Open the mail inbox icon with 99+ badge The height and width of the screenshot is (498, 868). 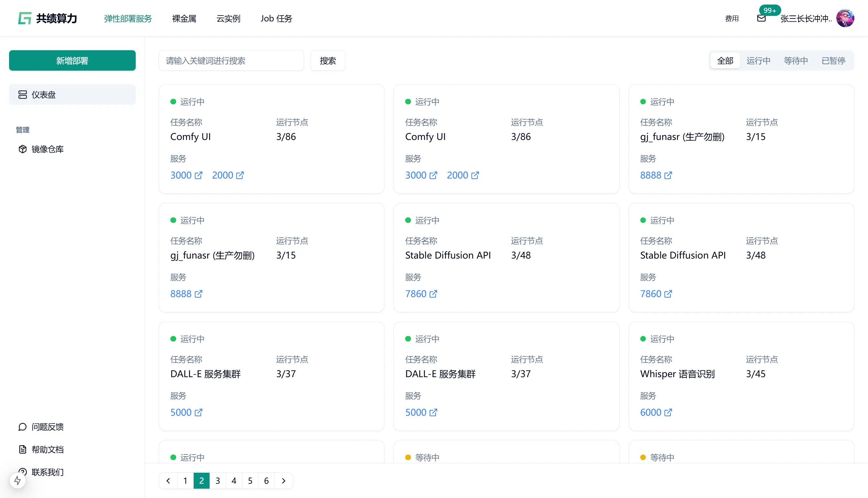tap(761, 18)
